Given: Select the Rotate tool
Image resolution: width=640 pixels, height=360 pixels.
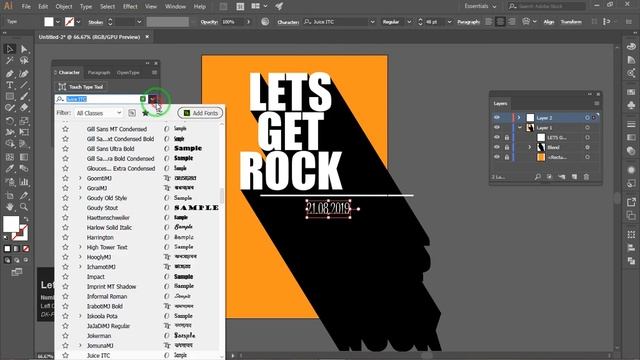Looking at the screenshot, I should [10, 121].
